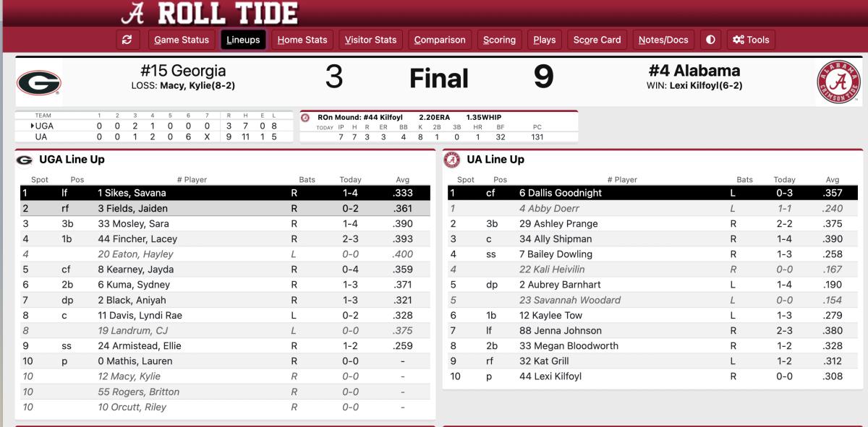Click the Alabama script A header logo
Viewport: 868px width, 427px height.
click(133, 14)
